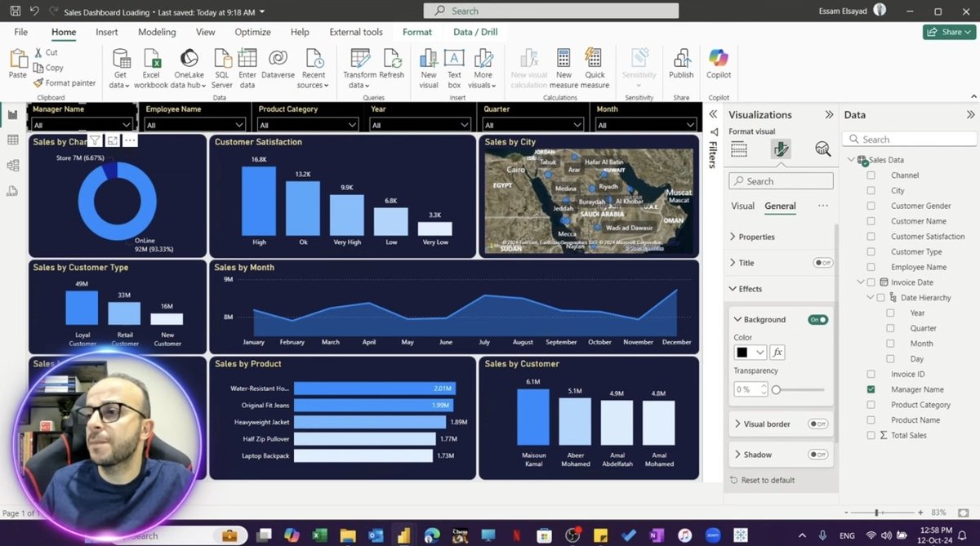The height and width of the screenshot is (546, 980).
Task: Click the Paste icon in Clipboard group
Action: tap(17, 64)
